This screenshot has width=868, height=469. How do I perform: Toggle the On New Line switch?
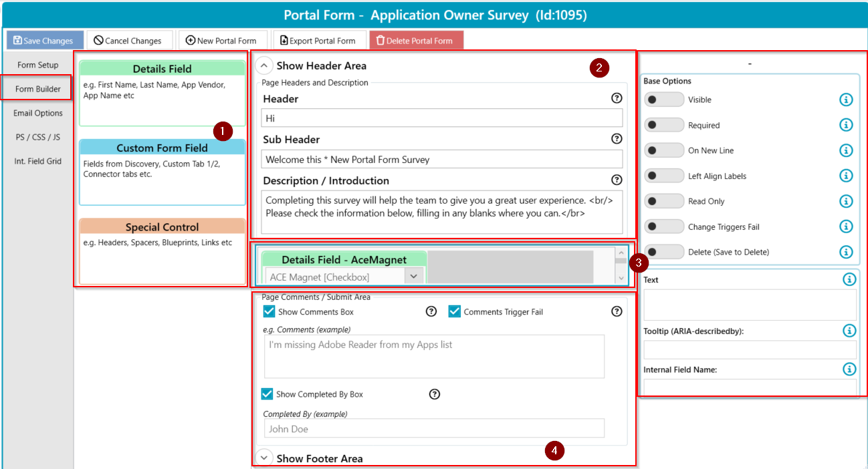pos(664,150)
